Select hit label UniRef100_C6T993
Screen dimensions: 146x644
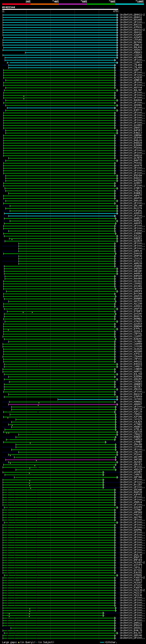coord(131,399)
